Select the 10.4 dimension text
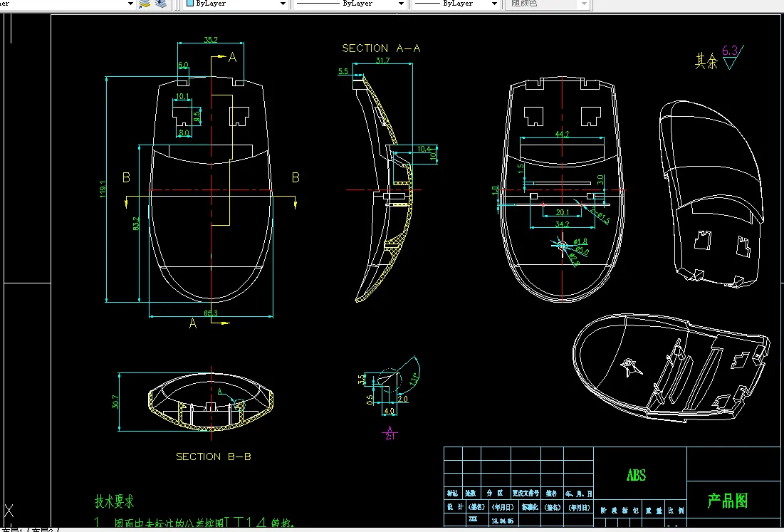Image resolution: width=784 pixels, height=532 pixels. click(424, 149)
